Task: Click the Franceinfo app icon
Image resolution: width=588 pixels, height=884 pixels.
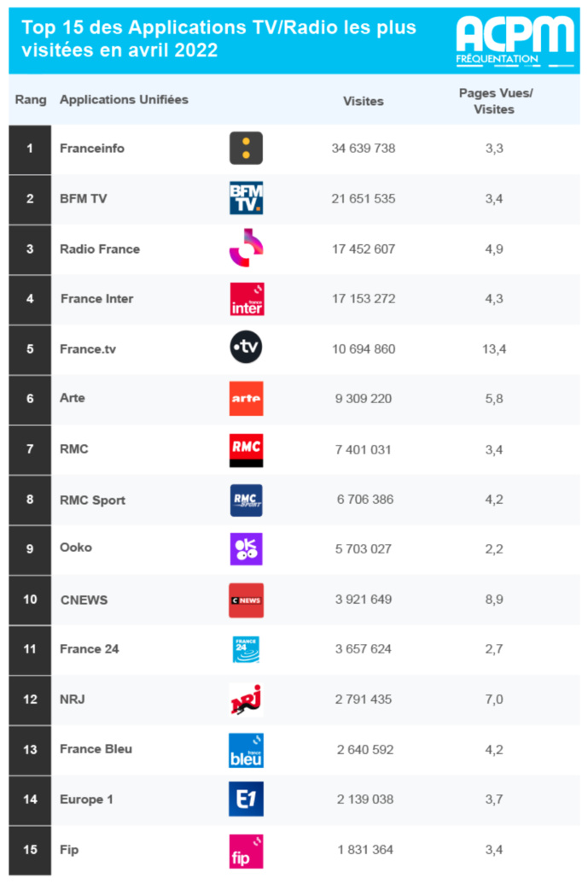Action: click(246, 149)
